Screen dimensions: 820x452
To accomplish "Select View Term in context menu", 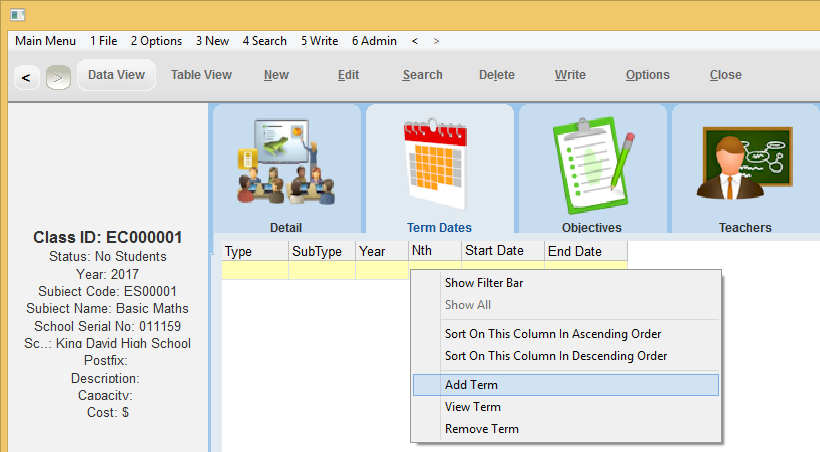I will 472,407.
